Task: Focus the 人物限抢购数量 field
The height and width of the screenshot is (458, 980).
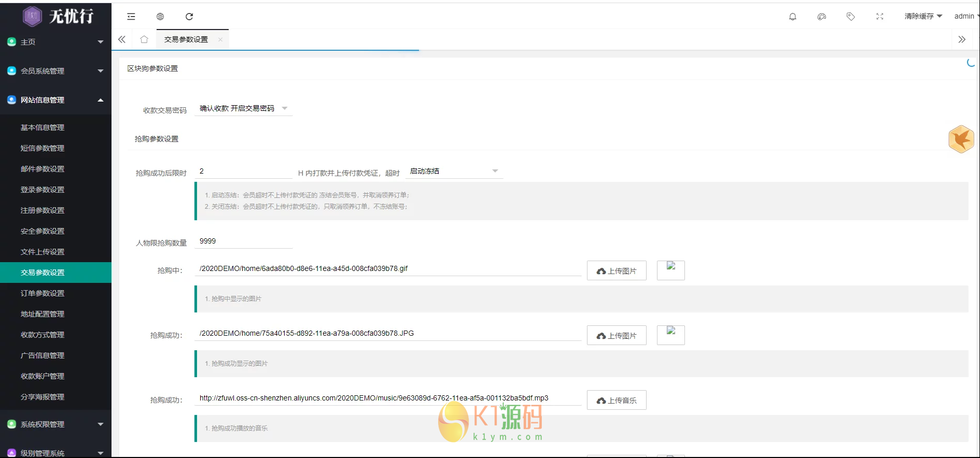Action: (244, 241)
